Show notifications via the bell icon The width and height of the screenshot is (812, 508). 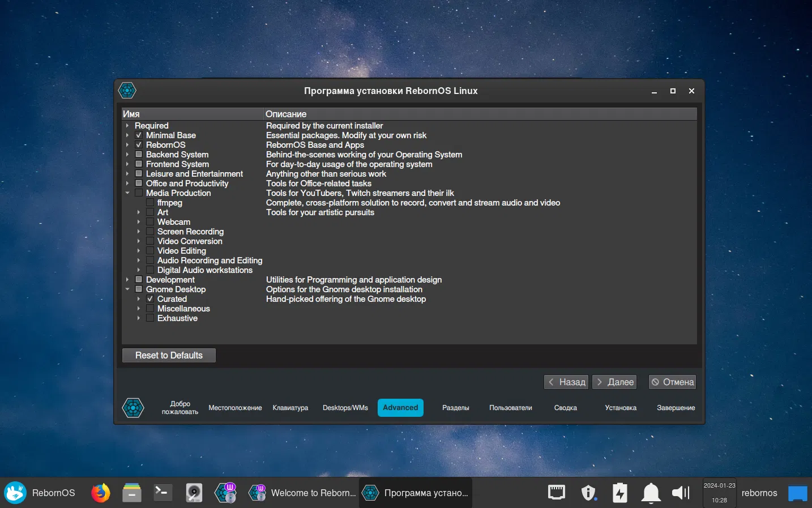point(651,493)
